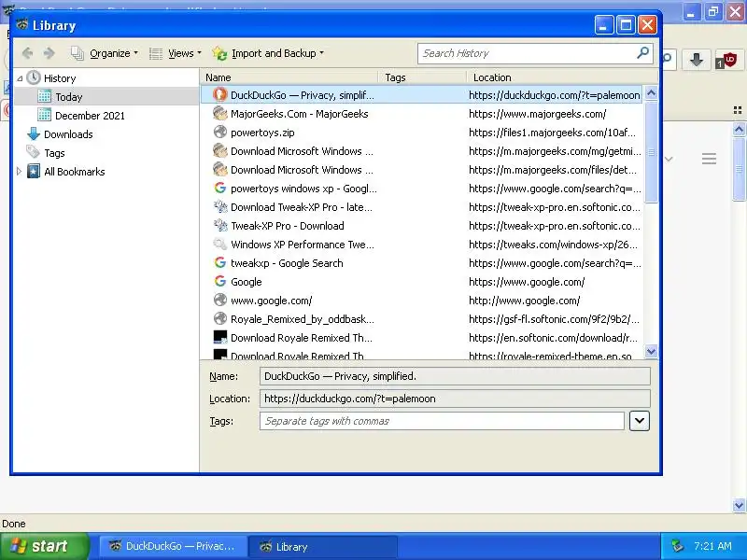Click the globe icon beside www.google.com/

pyautogui.click(x=219, y=300)
